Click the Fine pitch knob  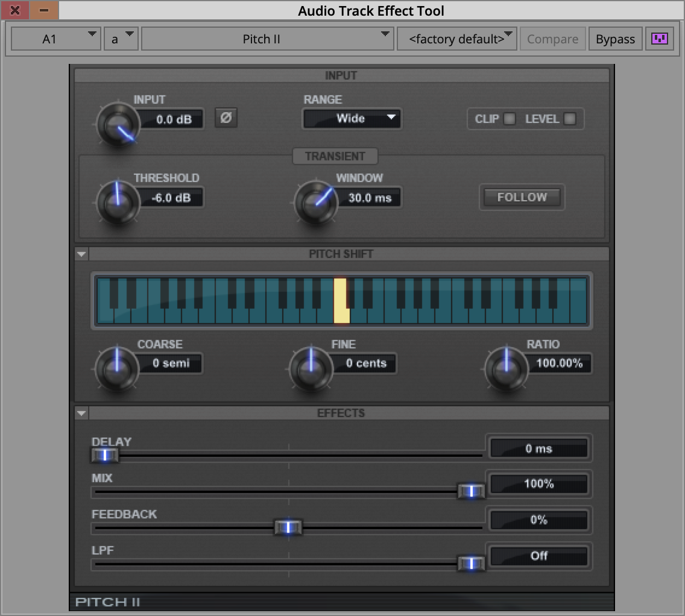pyautogui.click(x=311, y=368)
